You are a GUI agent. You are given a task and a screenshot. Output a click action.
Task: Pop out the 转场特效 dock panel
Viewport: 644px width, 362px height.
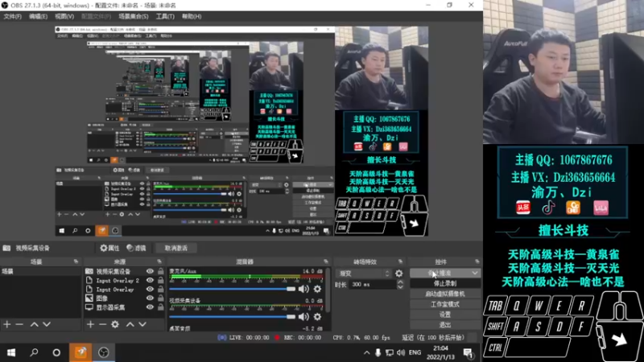pyautogui.click(x=400, y=261)
